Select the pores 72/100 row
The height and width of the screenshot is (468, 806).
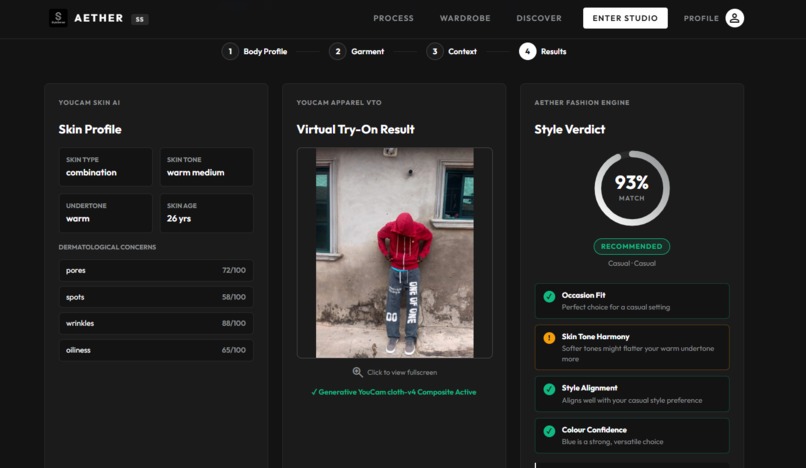click(x=156, y=271)
